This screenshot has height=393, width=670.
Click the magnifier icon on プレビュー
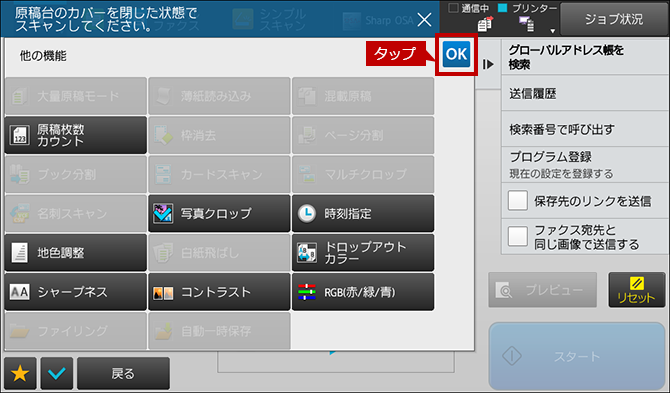(504, 290)
